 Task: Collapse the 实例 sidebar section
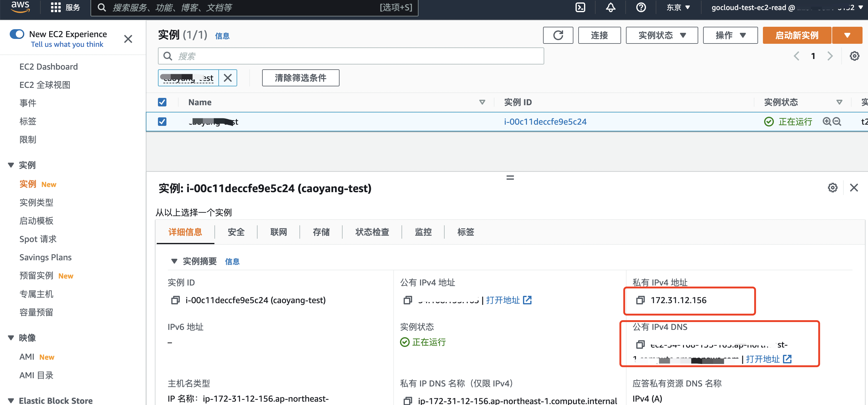coord(11,165)
